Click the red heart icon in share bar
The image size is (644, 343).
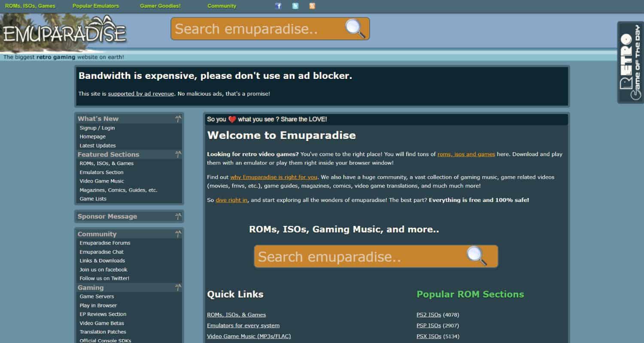click(x=232, y=120)
